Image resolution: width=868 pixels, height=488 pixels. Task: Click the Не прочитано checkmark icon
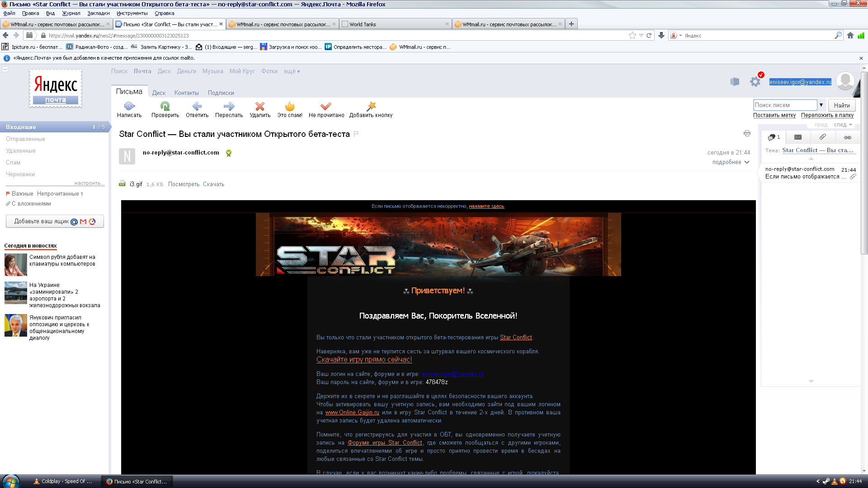(x=326, y=106)
